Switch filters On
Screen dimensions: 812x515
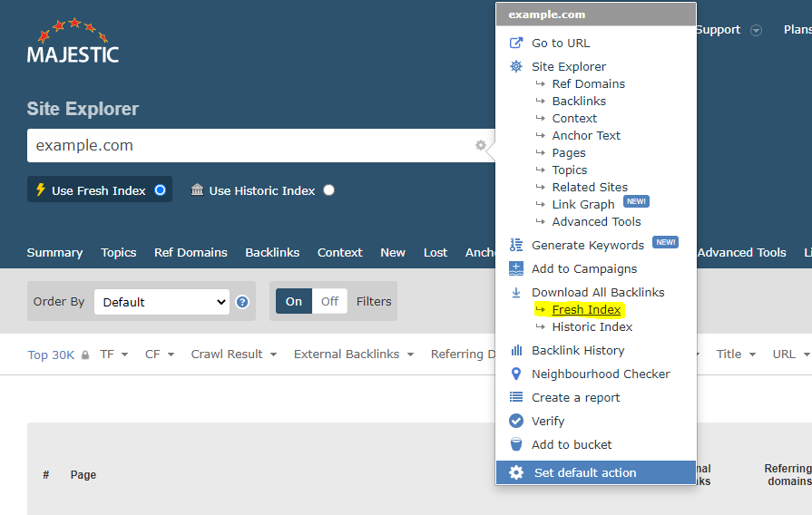pos(294,301)
